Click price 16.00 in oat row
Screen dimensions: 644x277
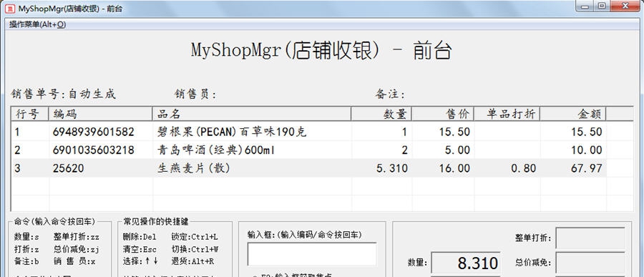tap(454, 168)
